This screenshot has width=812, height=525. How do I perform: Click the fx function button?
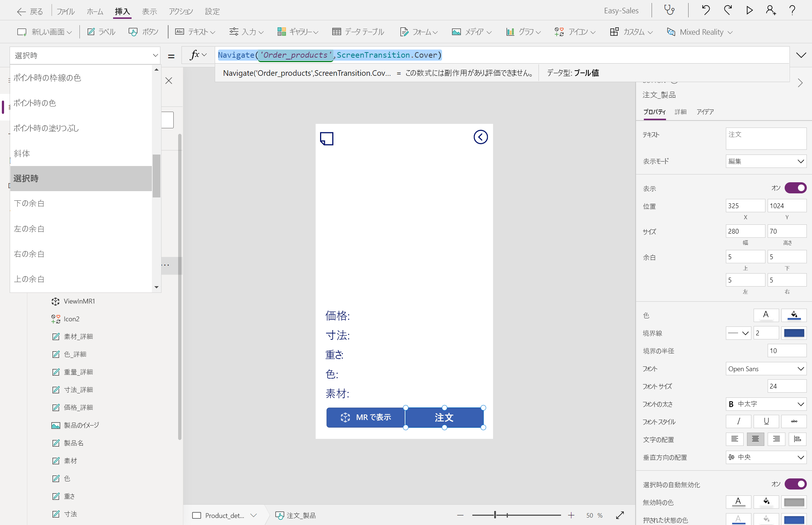click(x=198, y=55)
